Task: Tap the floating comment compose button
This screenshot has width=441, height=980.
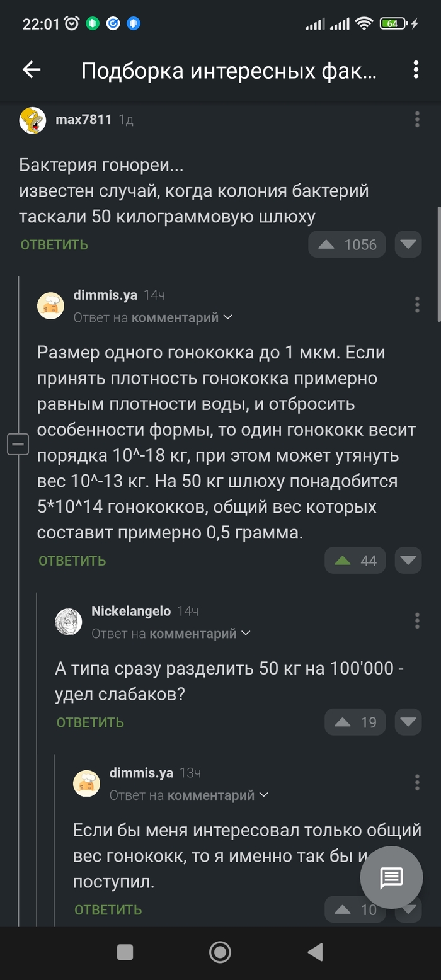Action: coord(391,877)
